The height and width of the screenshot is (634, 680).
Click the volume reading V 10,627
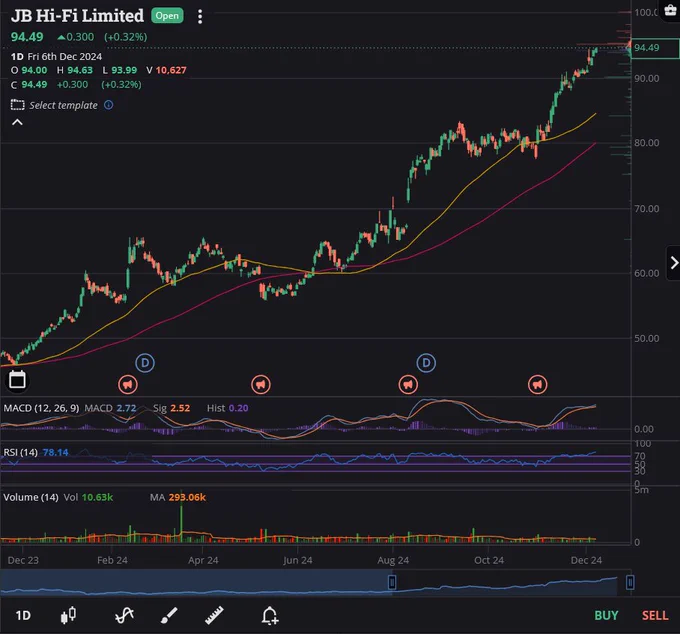pos(167,70)
